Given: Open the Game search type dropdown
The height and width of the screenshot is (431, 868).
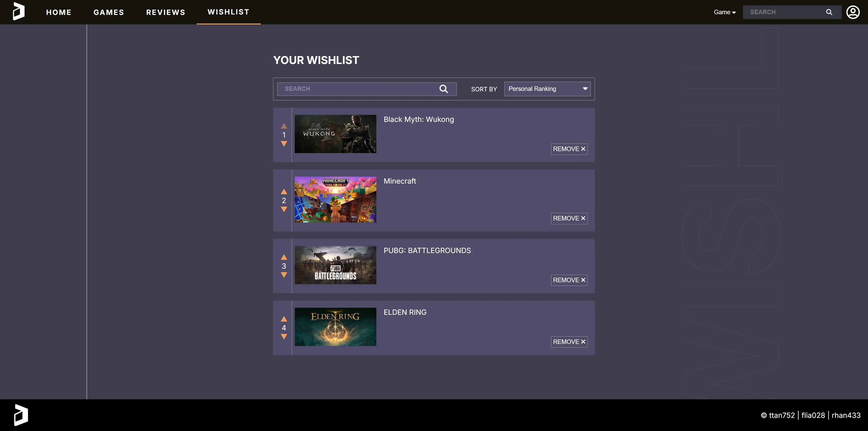Looking at the screenshot, I should coord(724,12).
